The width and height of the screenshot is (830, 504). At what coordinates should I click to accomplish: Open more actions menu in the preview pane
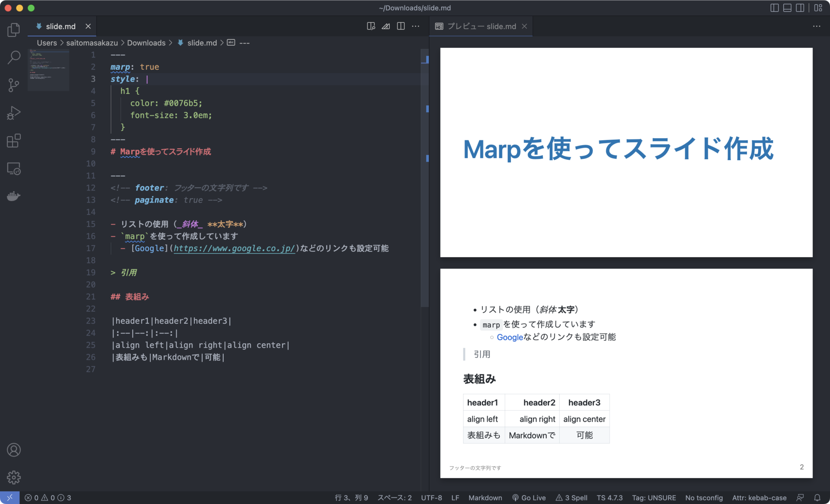(x=817, y=26)
